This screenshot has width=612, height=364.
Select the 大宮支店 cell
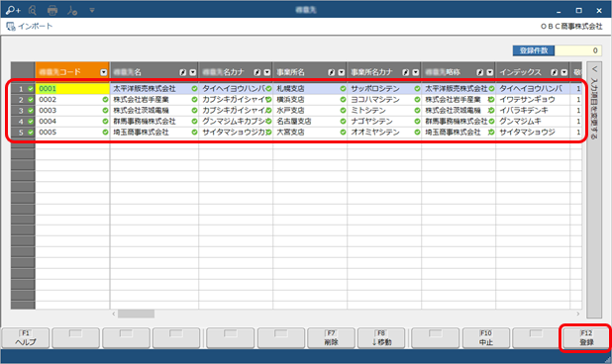[x=310, y=133]
